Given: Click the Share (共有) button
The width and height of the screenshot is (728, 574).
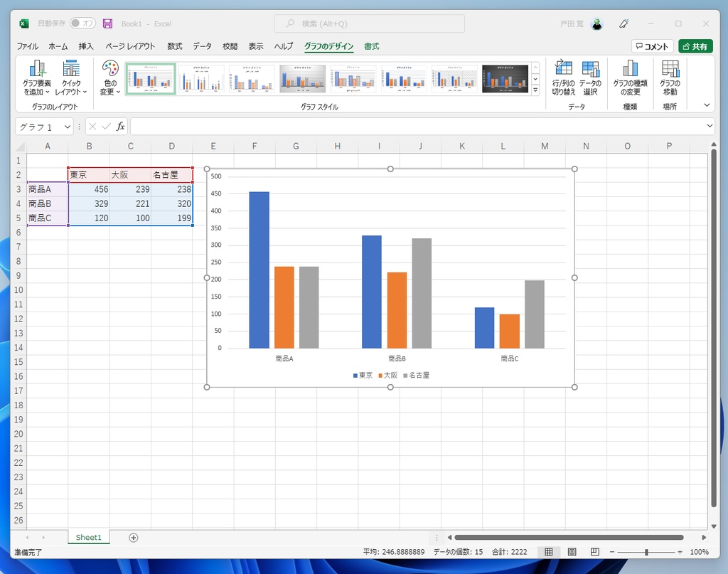Looking at the screenshot, I should click(695, 46).
